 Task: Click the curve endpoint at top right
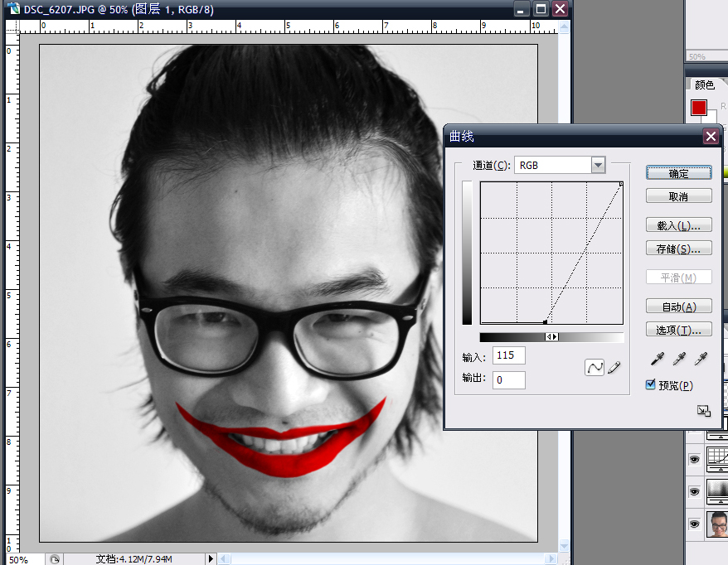tap(621, 184)
